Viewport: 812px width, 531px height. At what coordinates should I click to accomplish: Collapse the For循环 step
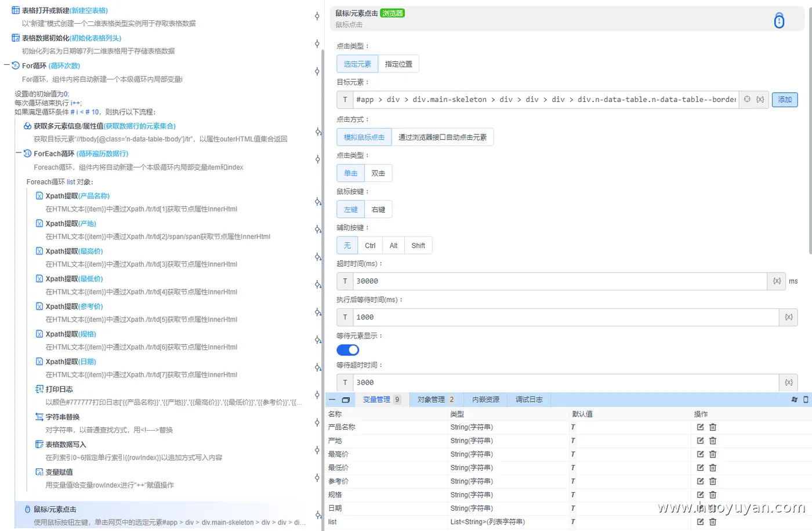coord(6,66)
